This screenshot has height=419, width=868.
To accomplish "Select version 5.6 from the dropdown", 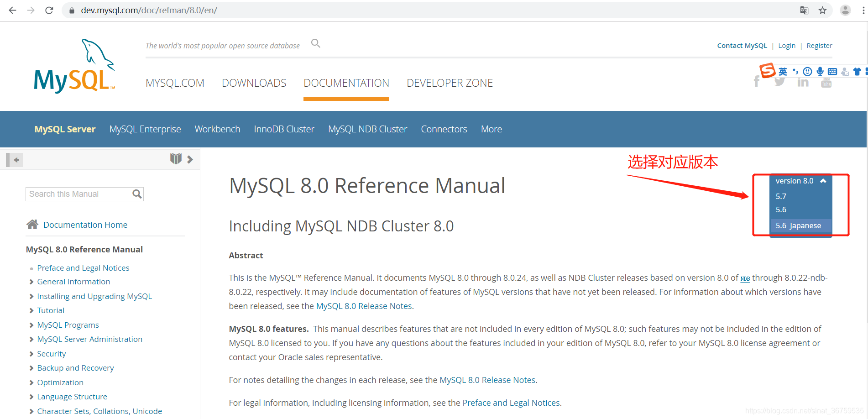I will pos(781,210).
